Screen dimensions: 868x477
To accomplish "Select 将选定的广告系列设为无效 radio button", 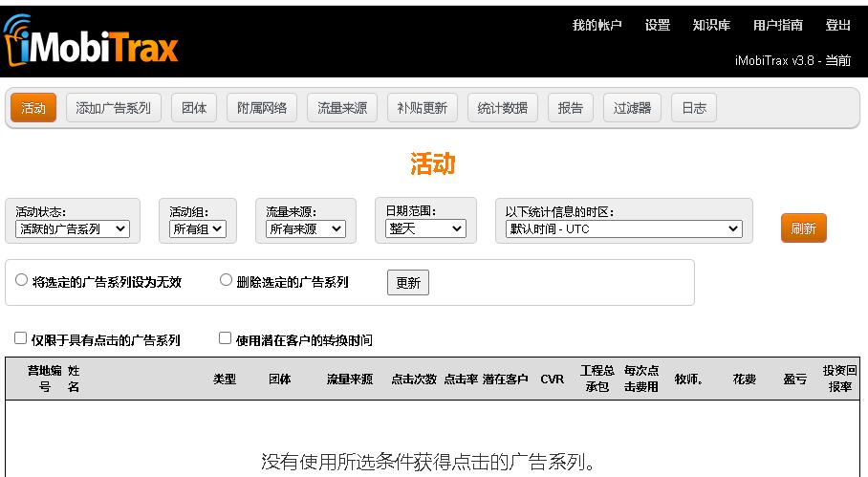I will tap(22, 281).
